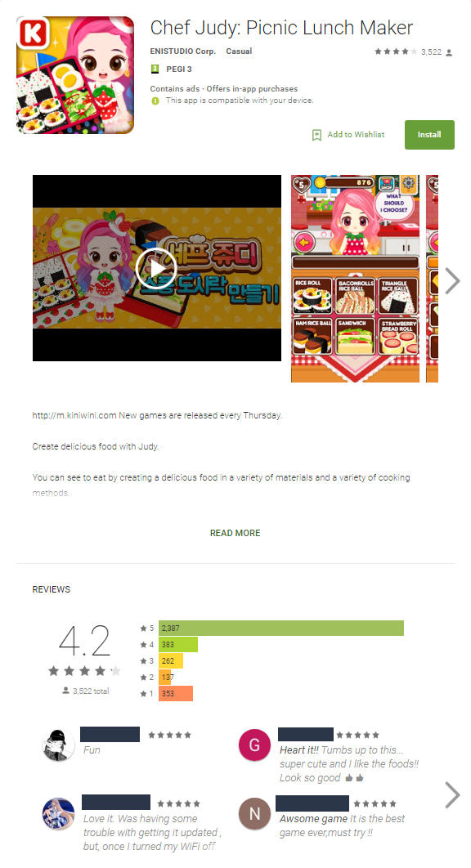Play the Chef Judy trailer video
Screen dimensions: 471x868
point(156,268)
